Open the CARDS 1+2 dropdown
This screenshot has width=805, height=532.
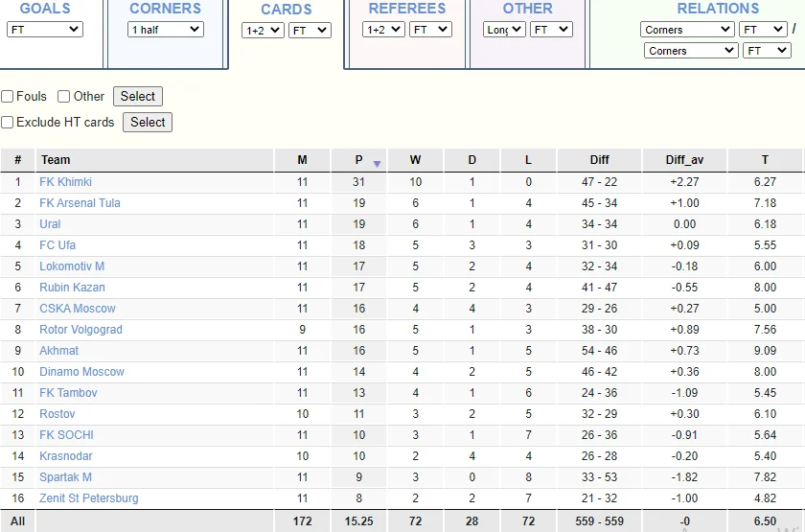click(263, 31)
